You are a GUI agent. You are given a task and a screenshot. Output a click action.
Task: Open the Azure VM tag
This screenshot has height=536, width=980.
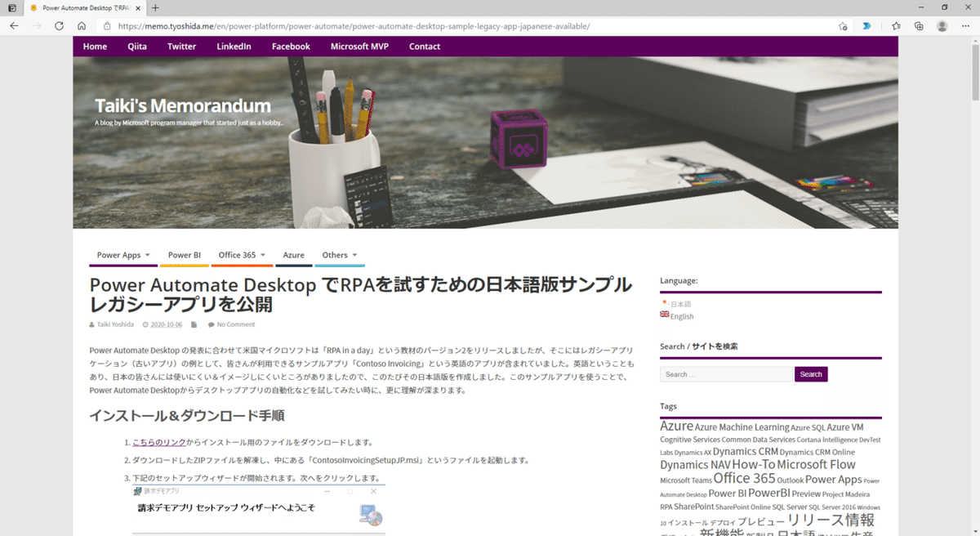pyautogui.click(x=844, y=427)
